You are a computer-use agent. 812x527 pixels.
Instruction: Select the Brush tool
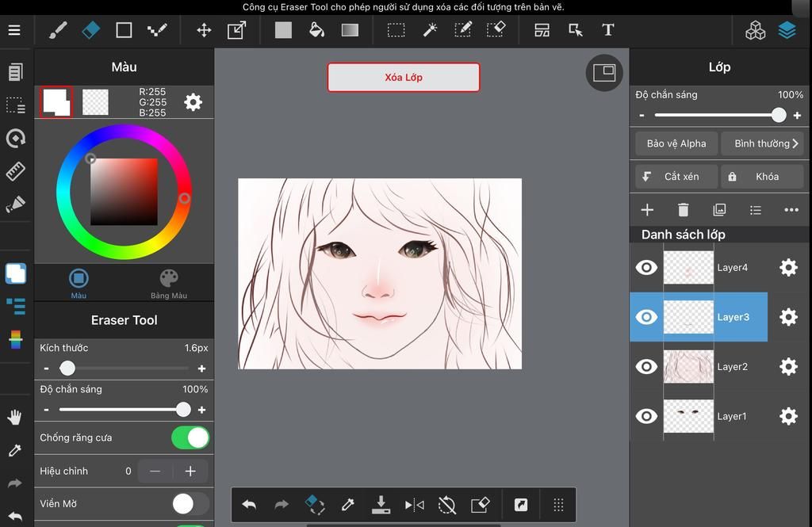[x=57, y=30]
